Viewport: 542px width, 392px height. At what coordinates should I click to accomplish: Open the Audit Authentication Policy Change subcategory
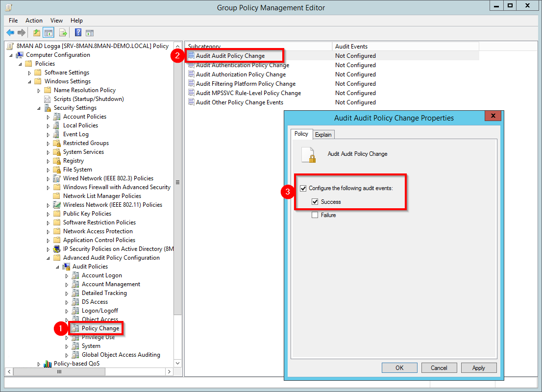[242, 65]
